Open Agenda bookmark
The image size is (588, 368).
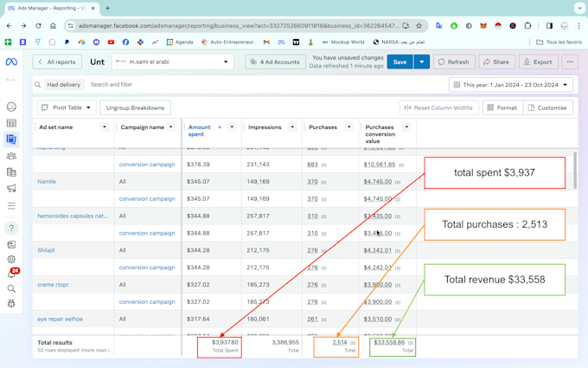tap(180, 42)
